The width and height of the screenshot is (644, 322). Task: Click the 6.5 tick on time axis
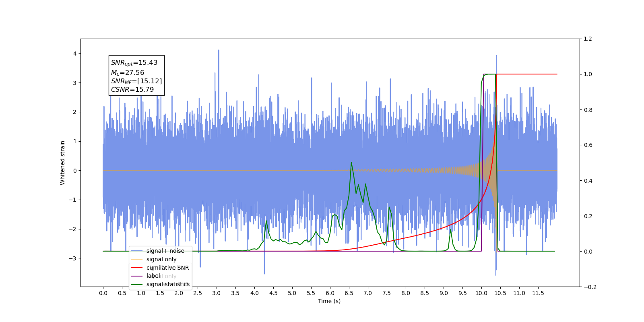[349, 293]
